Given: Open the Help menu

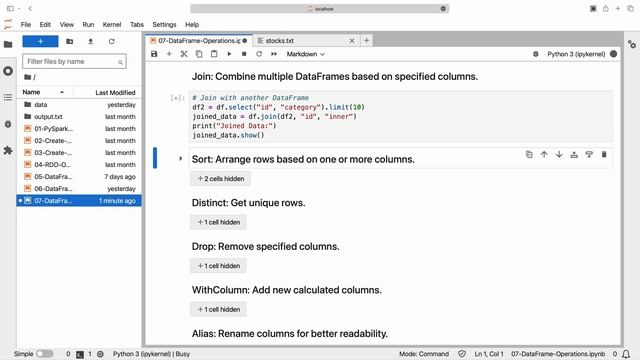Looking at the screenshot, I should point(192,24).
